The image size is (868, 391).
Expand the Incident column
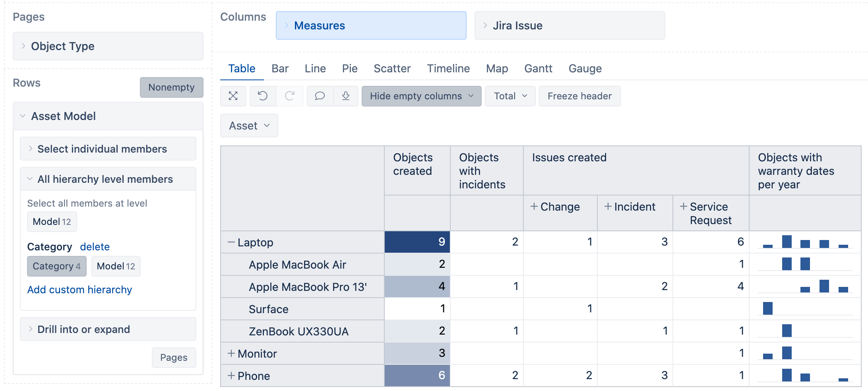tap(608, 207)
